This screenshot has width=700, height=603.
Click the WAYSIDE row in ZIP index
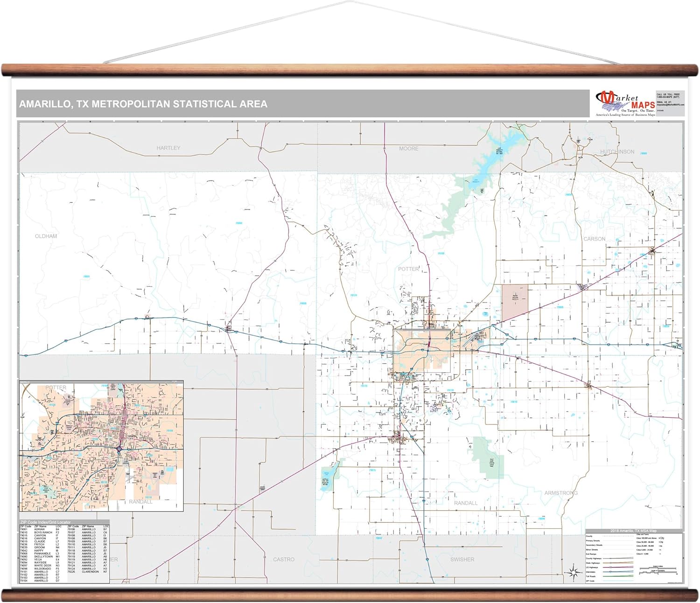(40, 562)
